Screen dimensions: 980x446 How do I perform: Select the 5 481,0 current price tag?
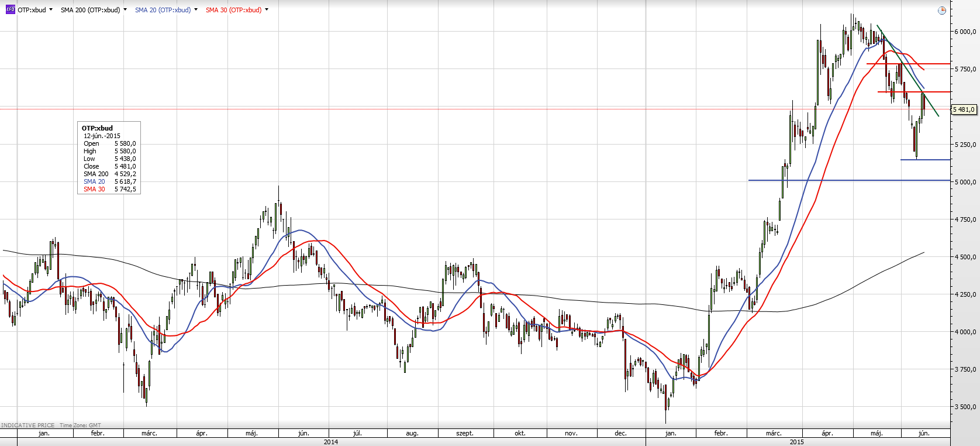tap(964, 109)
